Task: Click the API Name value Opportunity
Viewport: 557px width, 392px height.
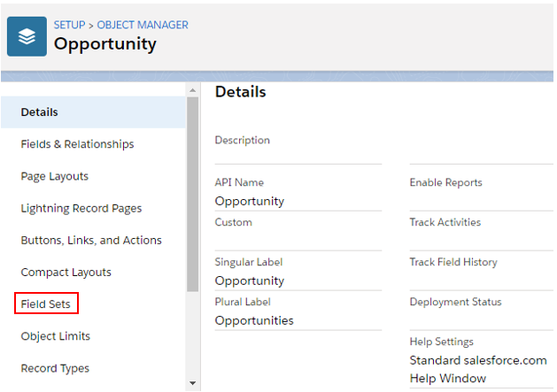Action: 250,201
